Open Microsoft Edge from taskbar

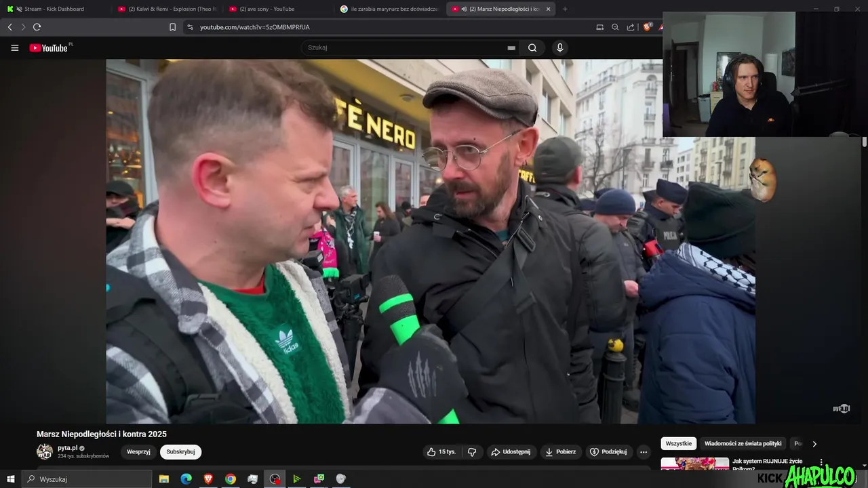(x=186, y=479)
